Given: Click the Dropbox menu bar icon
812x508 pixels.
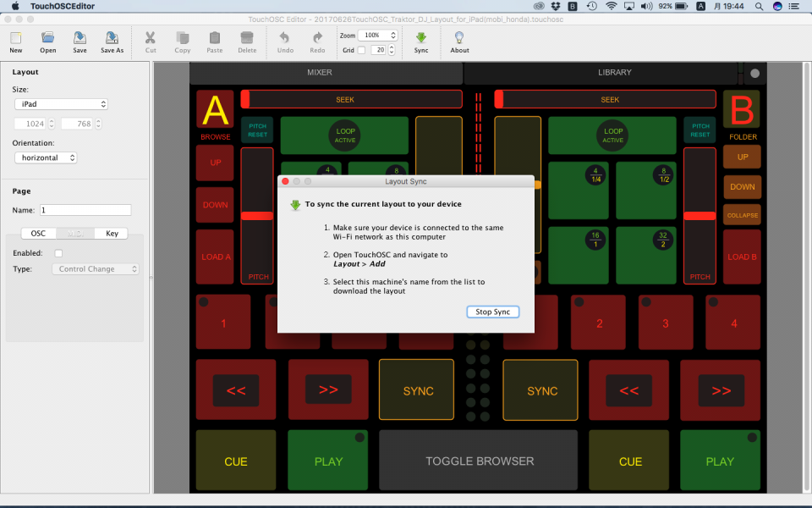Looking at the screenshot, I should (x=556, y=6).
